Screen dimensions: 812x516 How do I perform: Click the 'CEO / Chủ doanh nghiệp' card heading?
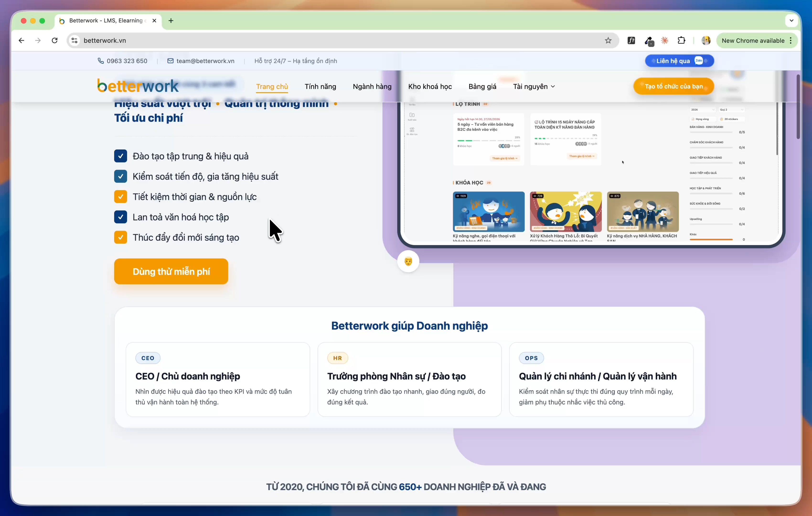tap(188, 376)
